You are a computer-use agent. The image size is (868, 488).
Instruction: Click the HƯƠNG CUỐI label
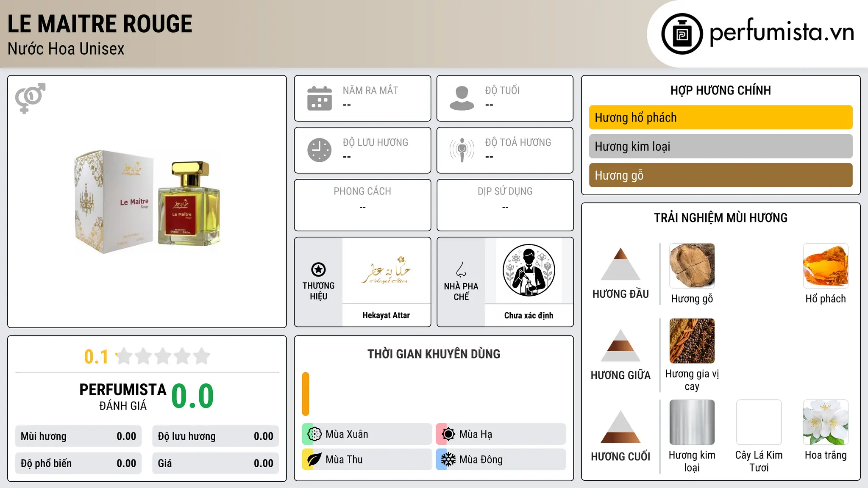pos(620,457)
